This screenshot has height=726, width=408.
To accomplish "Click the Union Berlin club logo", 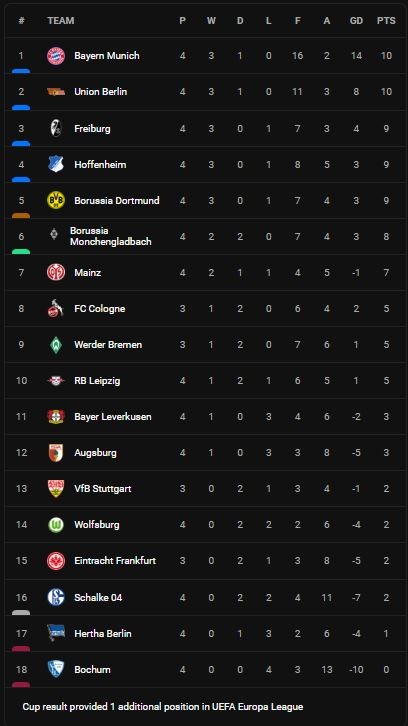I will click(x=56, y=92).
